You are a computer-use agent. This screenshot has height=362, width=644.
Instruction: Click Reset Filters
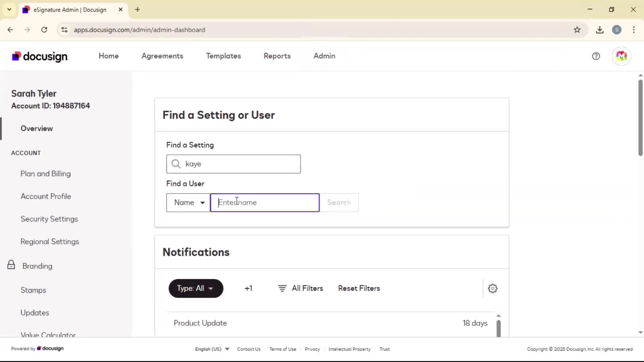tap(359, 288)
